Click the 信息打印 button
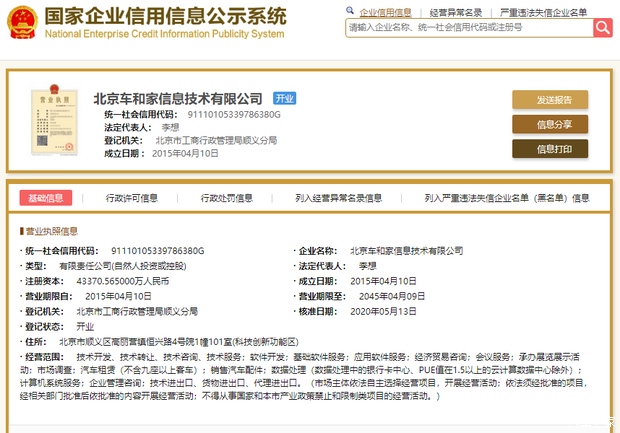The image size is (620, 433). (550, 149)
